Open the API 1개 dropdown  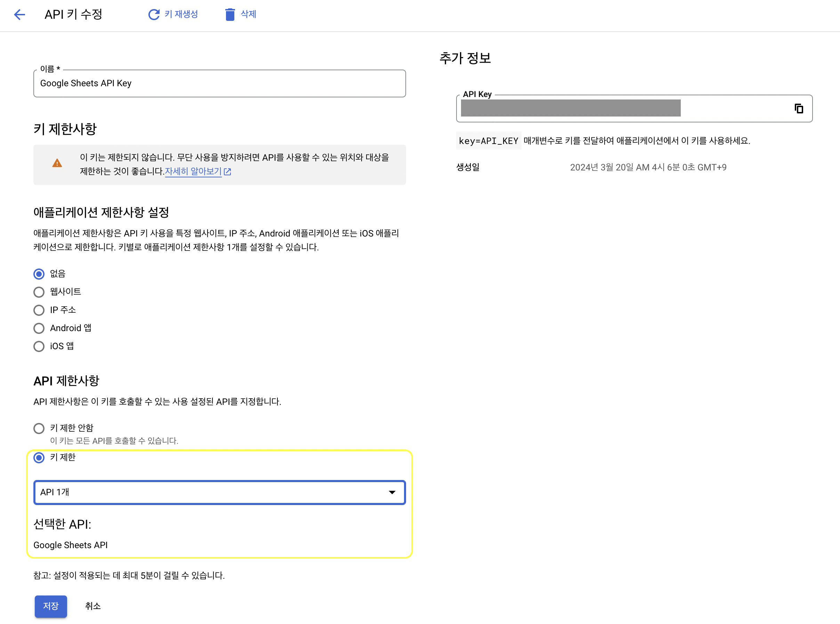pos(211,493)
